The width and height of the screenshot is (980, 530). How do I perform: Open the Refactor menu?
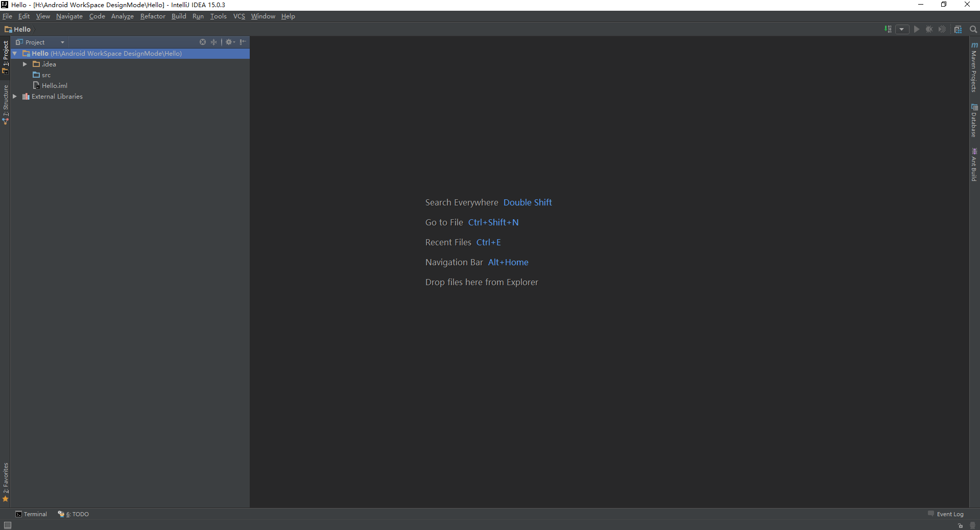point(153,16)
